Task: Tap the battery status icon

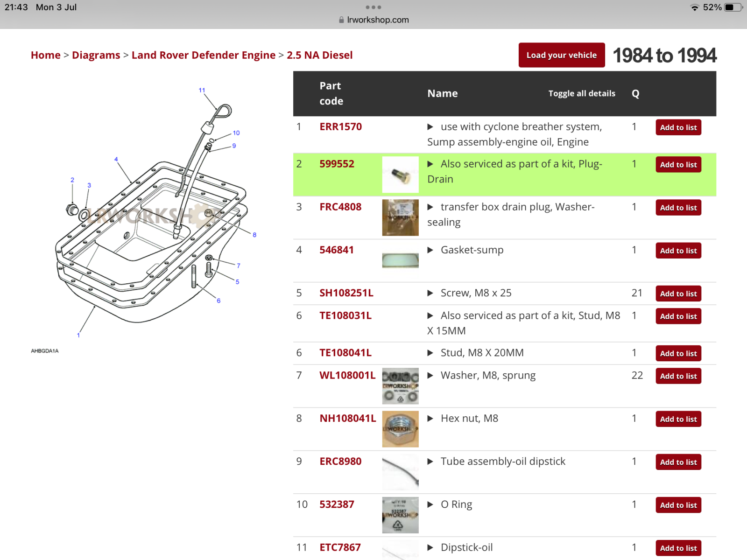Action: click(733, 7)
